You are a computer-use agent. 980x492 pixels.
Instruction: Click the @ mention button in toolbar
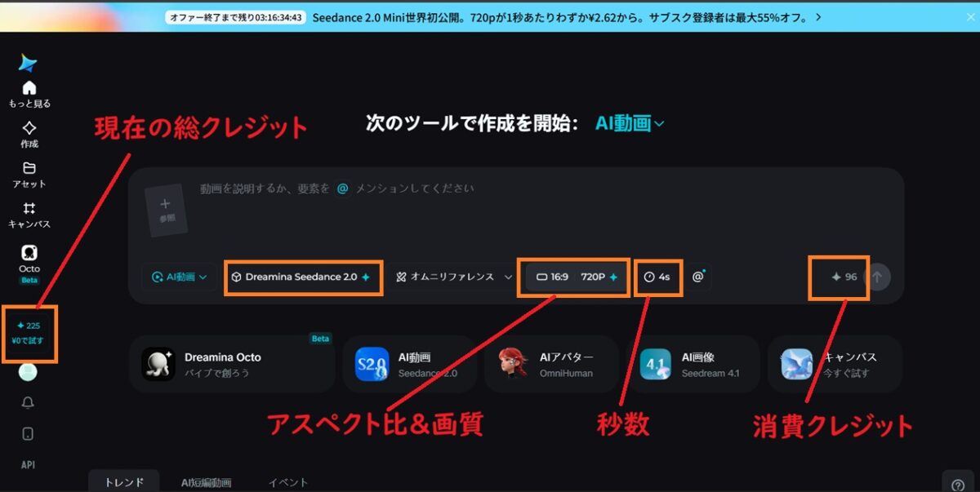coord(697,277)
